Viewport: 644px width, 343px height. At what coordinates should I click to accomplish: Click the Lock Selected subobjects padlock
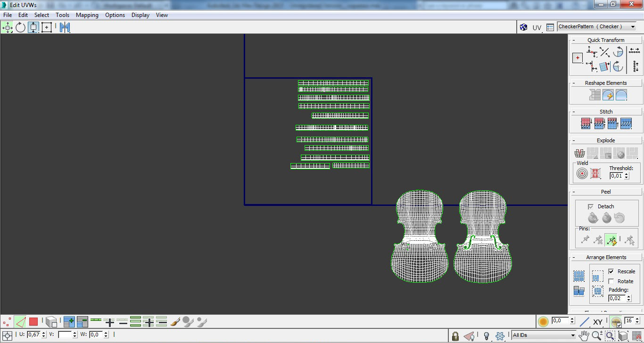pyautogui.click(x=455, y=335)
